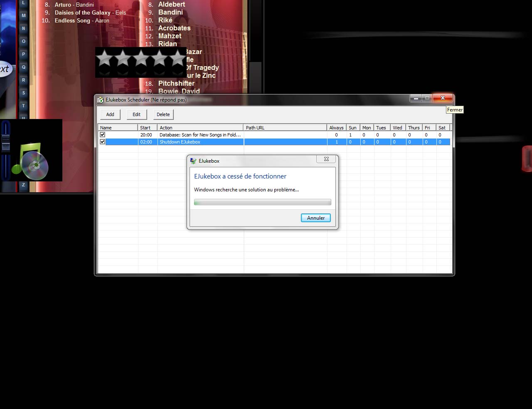The height and width of the screenshot is (409, 532).
Task: Jump to letter L in alphabet bar
Action: click(x=23, y=3)
